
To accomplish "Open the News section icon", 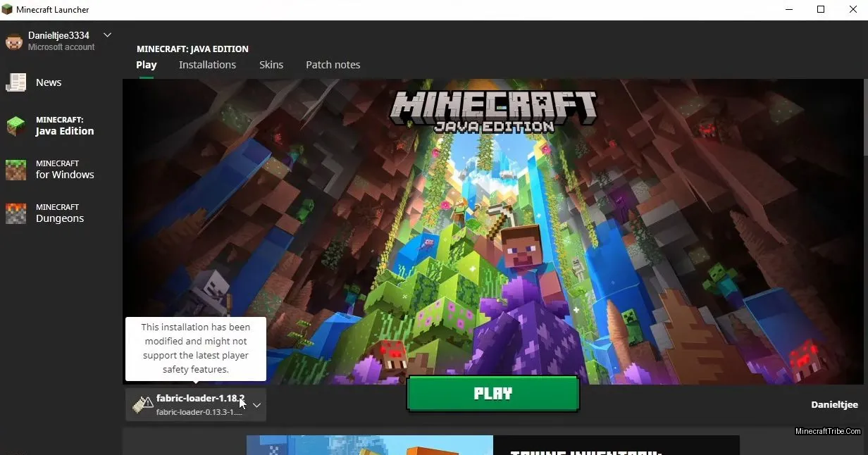I will tap(15, 82).
